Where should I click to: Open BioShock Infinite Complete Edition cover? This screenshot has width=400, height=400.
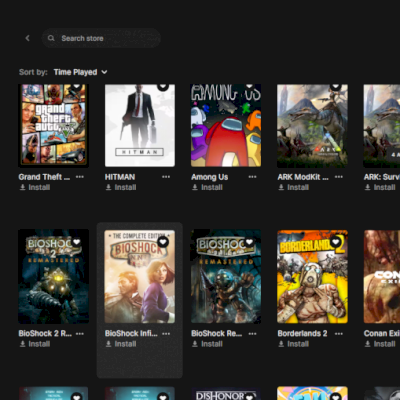pos(140,276)
